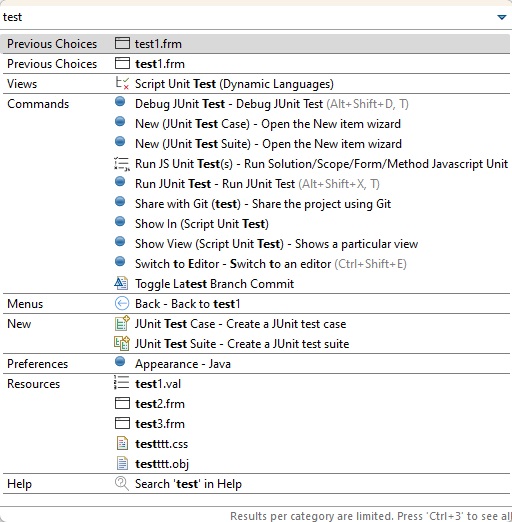Image resolution: width=512 pixels, height=522 pixels.
Task: Click form icon beside second test1.frm row
Action: pyautogui.click(x=122, y=63)
